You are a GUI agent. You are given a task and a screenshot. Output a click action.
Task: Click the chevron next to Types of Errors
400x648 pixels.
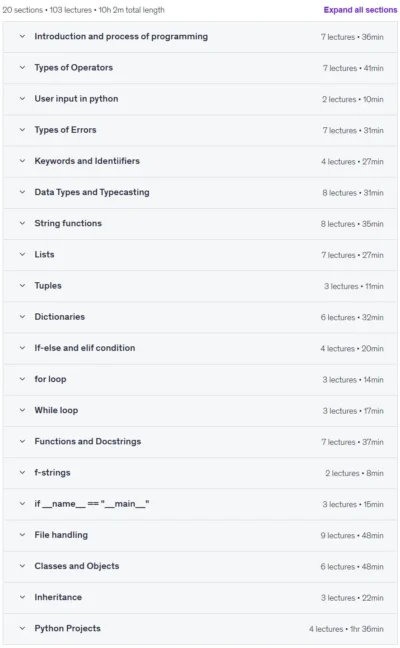(x=22, y=130)
